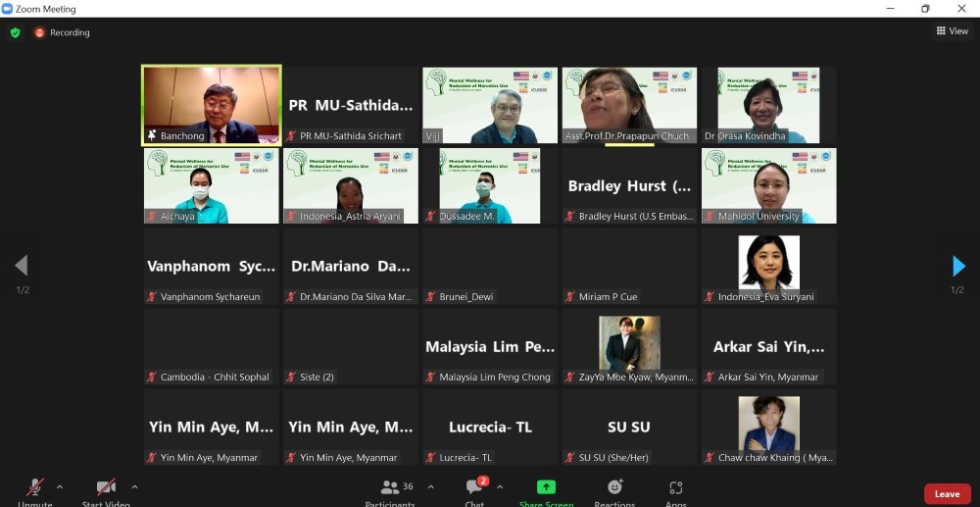Go to previous page of participants
The width and height of the screenshot is (980, 507).
click(21, 266)
